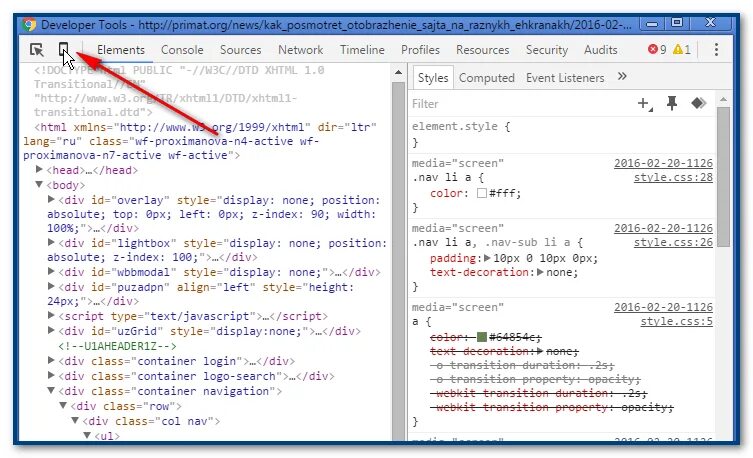Expand the padding shorthand property triangle
The image size is (753, 458).
(x=487, y=258)
